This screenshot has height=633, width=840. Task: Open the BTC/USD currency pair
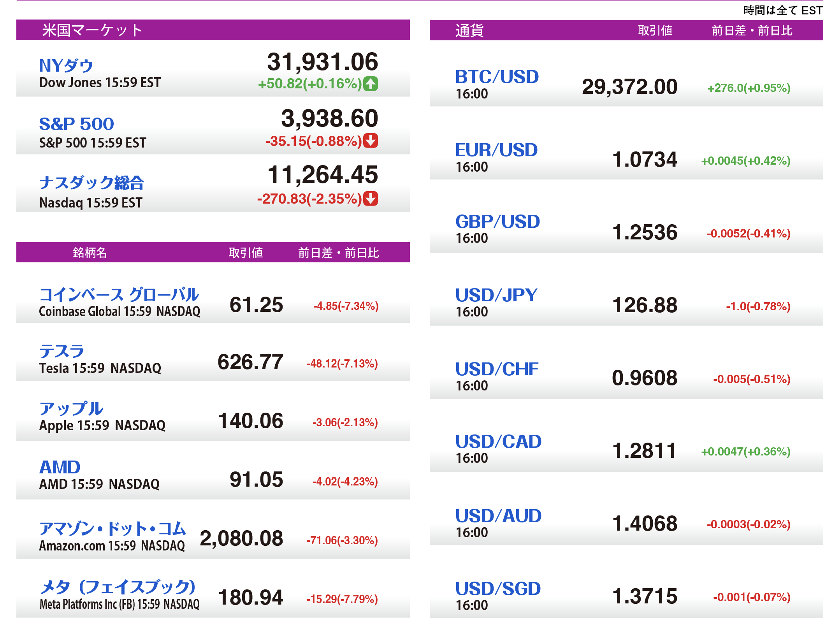(x=497, y=77)
